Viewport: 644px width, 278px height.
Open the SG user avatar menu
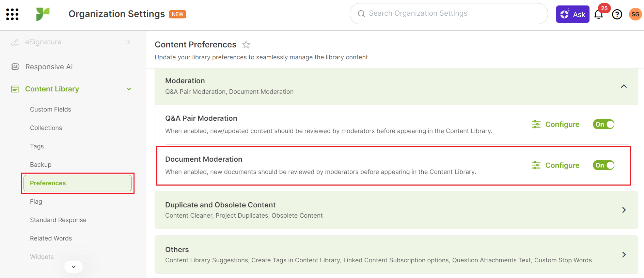click(635, 14)
